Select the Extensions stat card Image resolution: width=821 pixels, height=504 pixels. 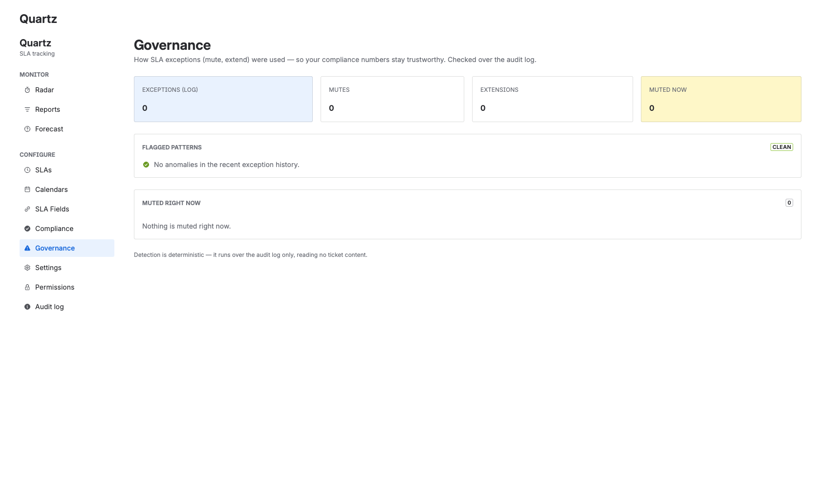(x=552, y=99)
